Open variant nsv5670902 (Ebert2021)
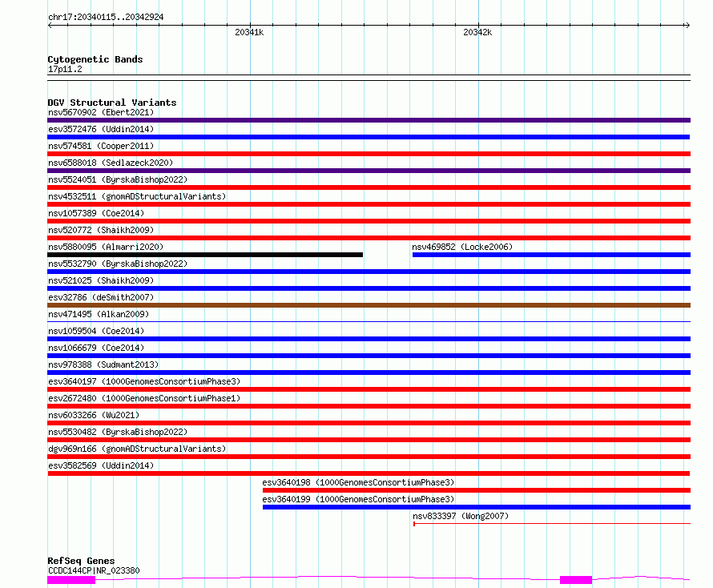 tap(101, 112)
